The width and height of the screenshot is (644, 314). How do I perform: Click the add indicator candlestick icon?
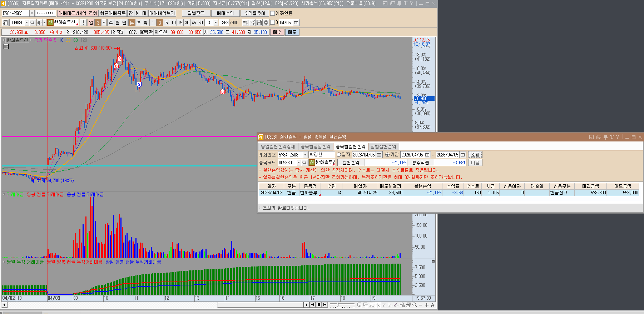click(x=245, y=23)
